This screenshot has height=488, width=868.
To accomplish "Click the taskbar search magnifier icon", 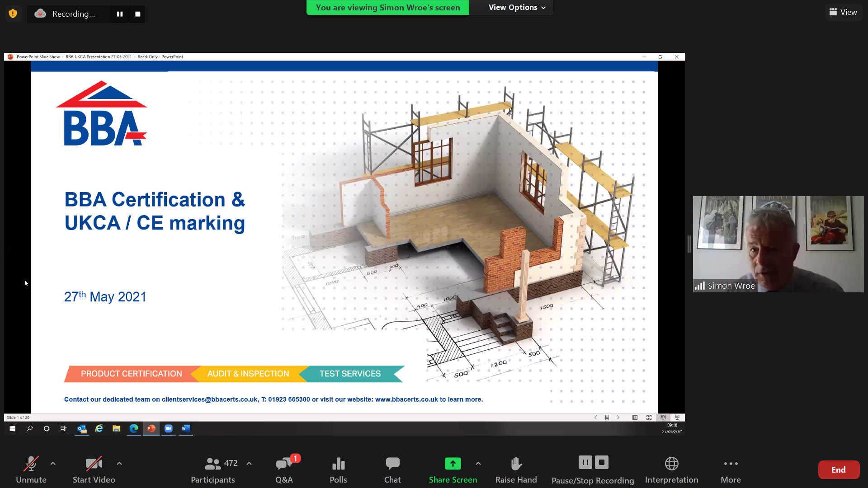I will pyautogui.click(x=29, y=428).
